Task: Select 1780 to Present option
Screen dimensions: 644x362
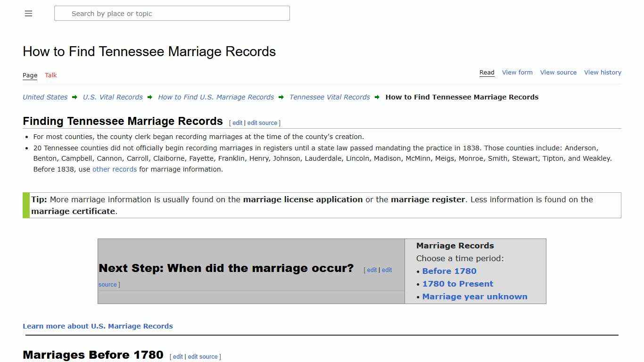Action: [457, 284]
